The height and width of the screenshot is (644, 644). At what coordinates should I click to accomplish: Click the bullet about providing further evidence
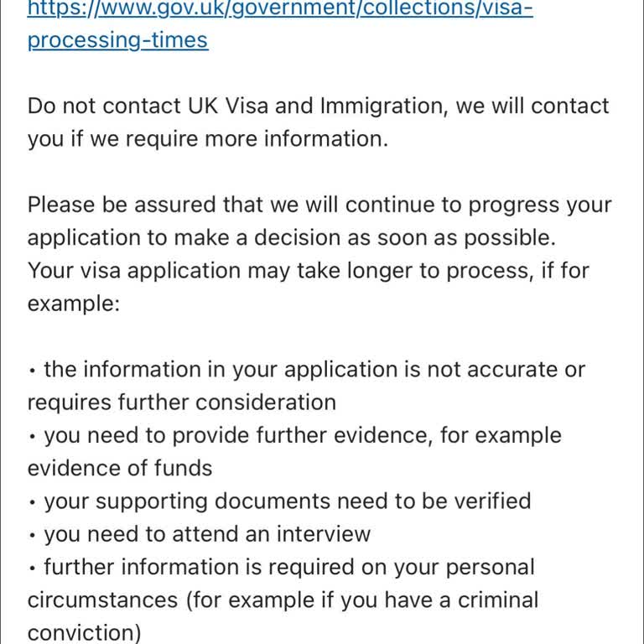click(x=302, y=436)
